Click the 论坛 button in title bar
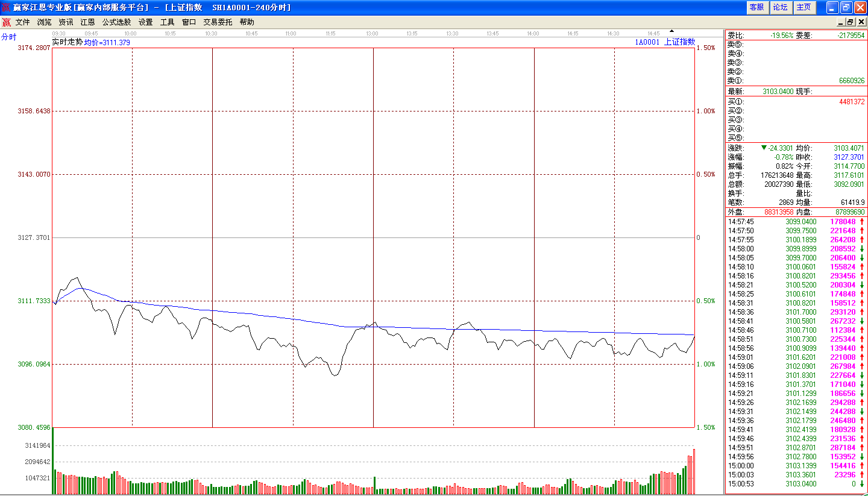Image resolution: width=868 pixels, height=496 pixels. click(780, 7)
